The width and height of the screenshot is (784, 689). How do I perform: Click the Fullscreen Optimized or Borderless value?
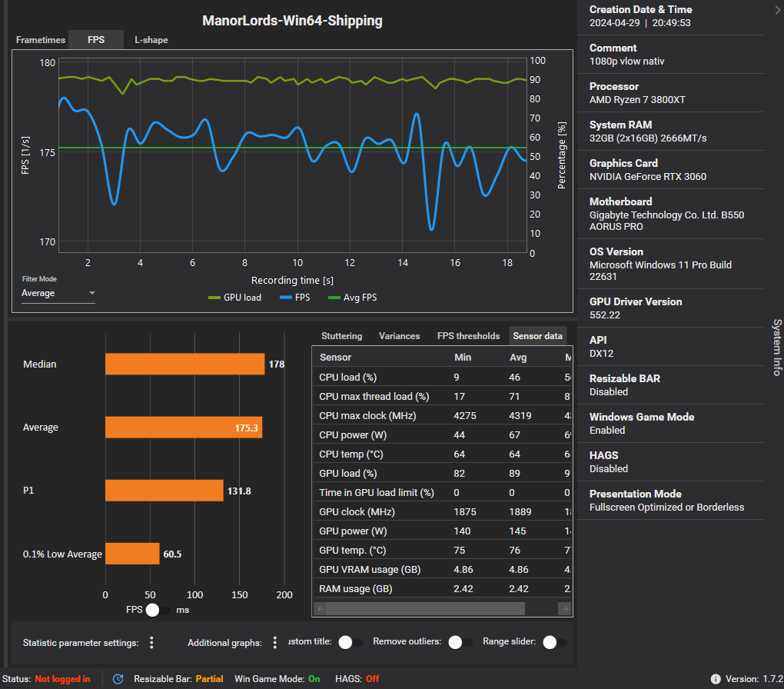[x=666, y=508]
